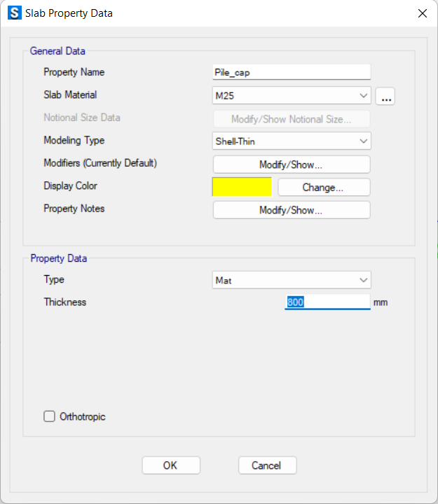The height and width of the screenshot is (504, 438).
Task: Click the Modifiers (Currently Default) label
Action: [100, 163]
